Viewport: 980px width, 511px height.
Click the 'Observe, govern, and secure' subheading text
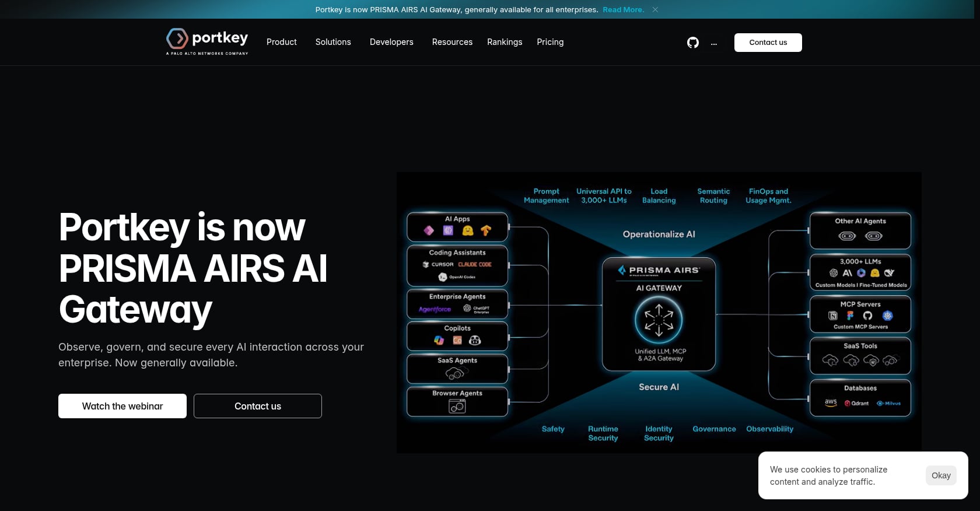[211, 355]
